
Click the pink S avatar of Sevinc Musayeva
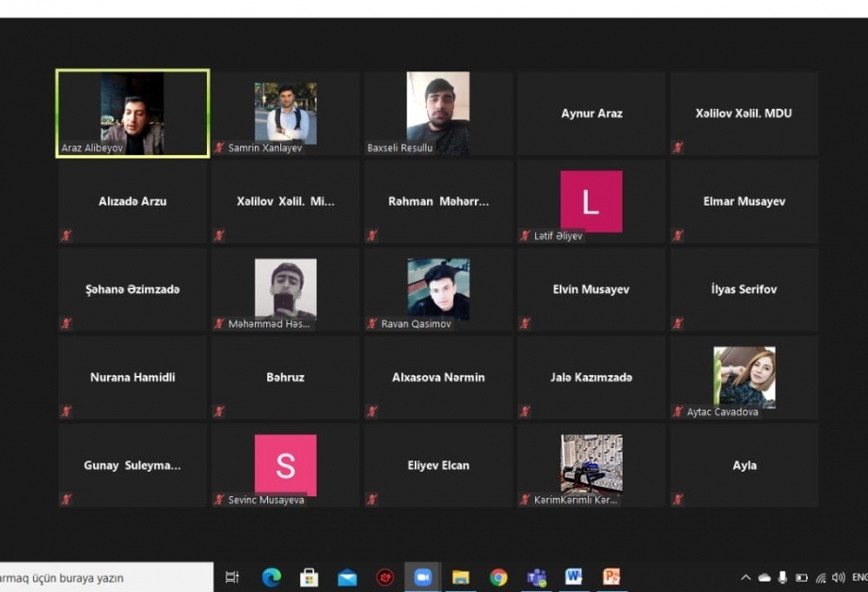pos(286,465)
